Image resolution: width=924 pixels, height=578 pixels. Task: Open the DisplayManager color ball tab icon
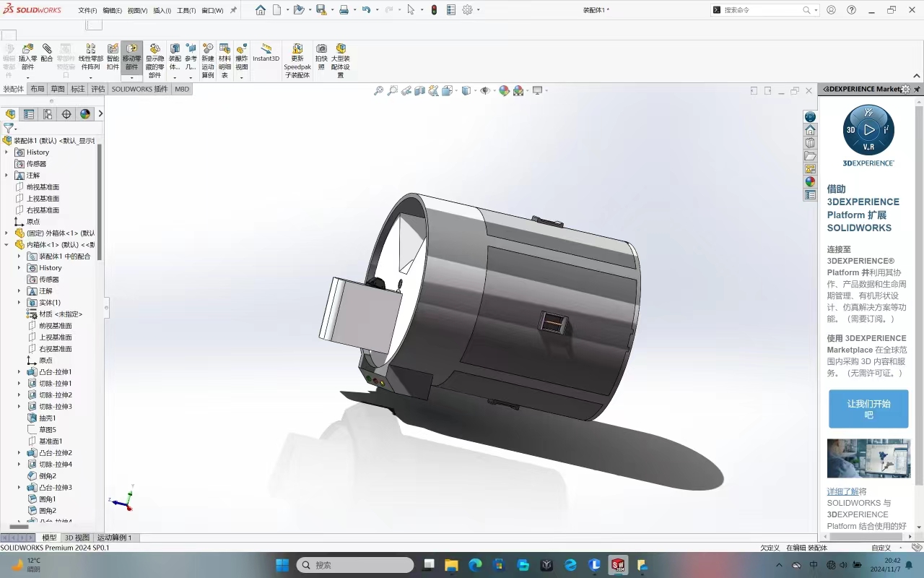[85, 114]
